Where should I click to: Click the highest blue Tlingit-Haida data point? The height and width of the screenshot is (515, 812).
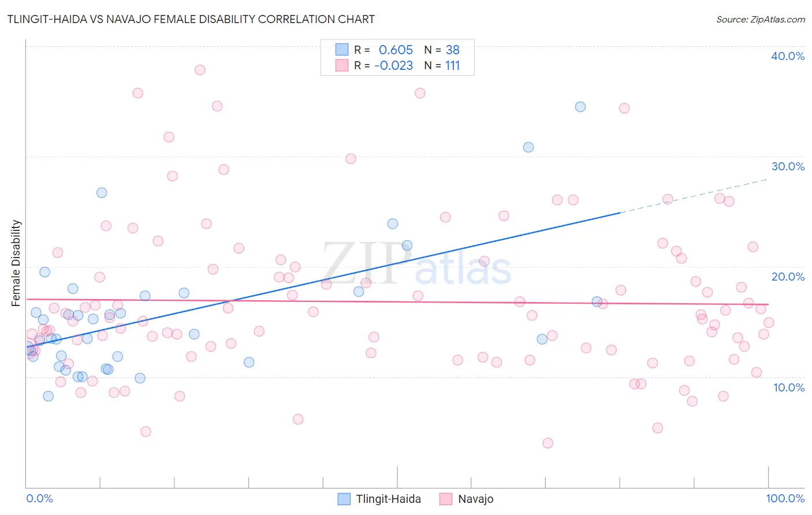tap(580, 107)
